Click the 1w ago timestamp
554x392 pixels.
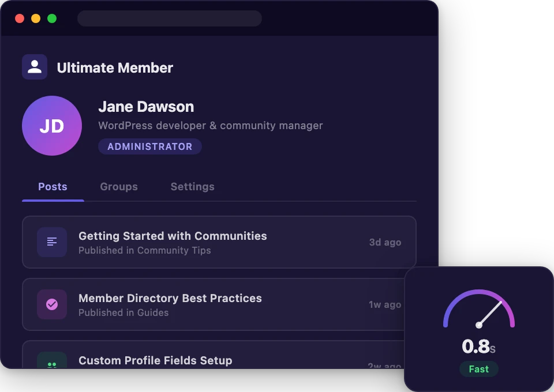click(385, 304)
